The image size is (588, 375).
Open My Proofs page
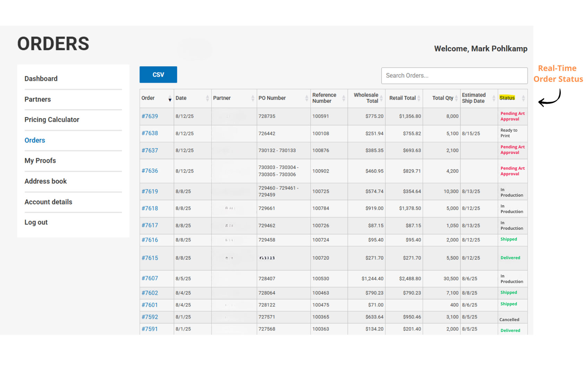40,161
